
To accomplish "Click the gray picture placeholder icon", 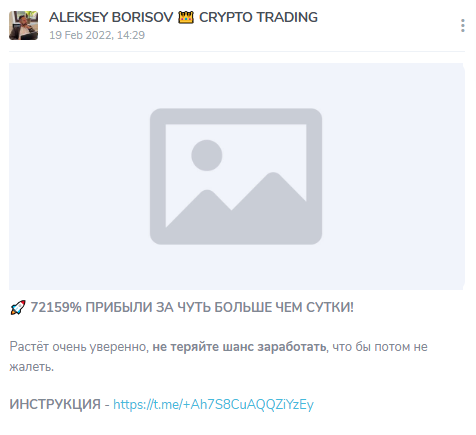I will [x=236, y=176].
